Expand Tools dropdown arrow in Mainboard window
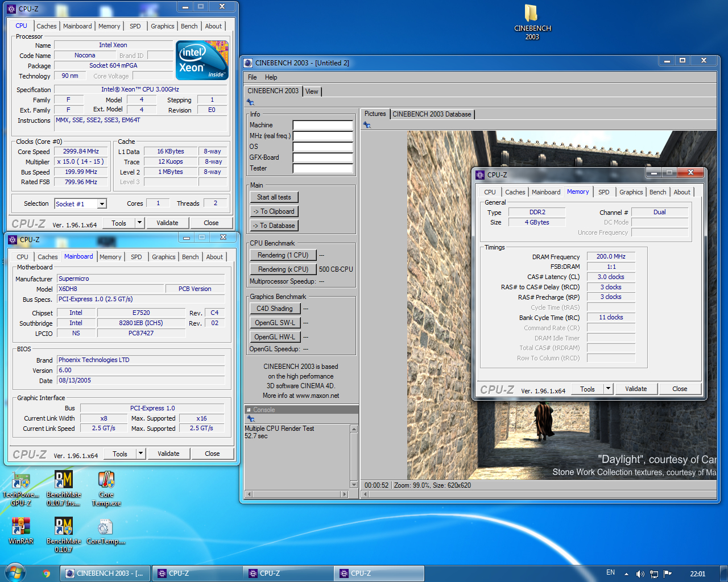Image resolution: width=728 pixels, height=582 pixels. coord(141,454)
